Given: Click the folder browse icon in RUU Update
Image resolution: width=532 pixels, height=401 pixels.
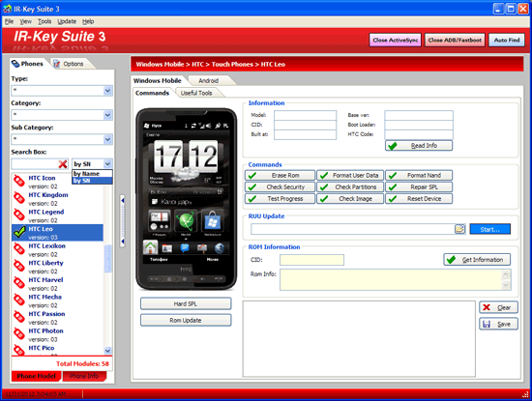Looking at the screenshot, I should (459, 229).
